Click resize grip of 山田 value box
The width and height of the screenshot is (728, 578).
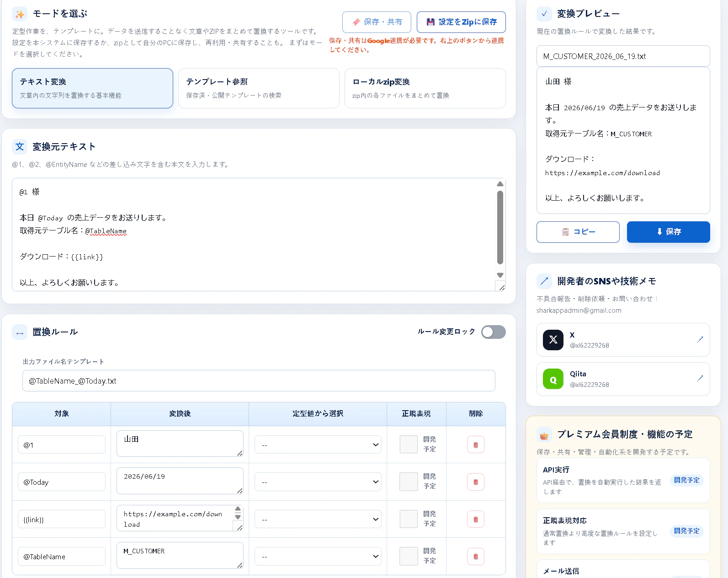pos(239,453)
